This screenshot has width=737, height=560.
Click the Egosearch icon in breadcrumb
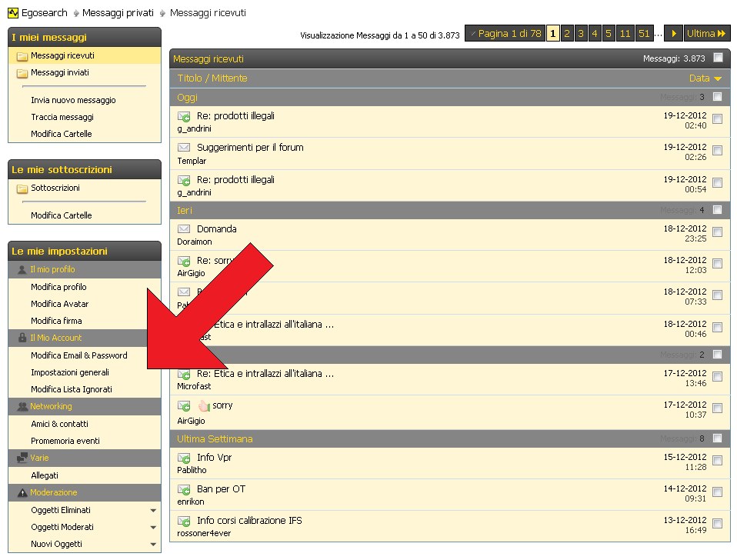pos(12,13)
